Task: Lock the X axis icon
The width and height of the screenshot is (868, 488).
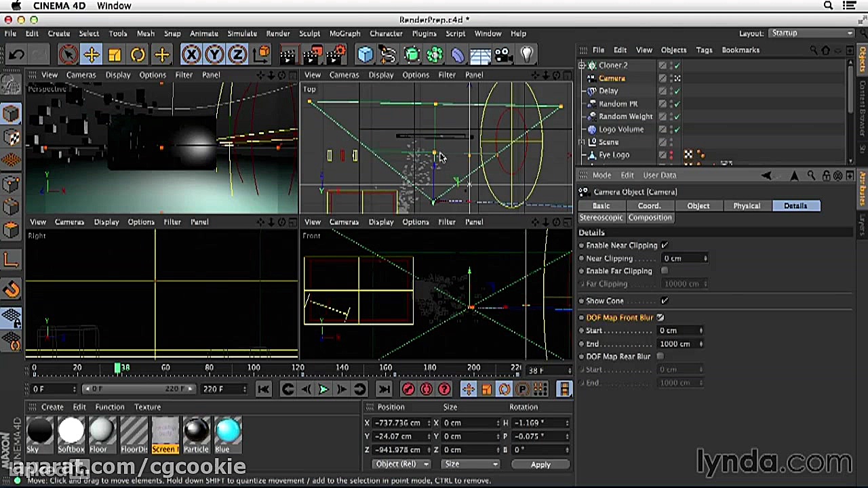Action: point(192,54)
